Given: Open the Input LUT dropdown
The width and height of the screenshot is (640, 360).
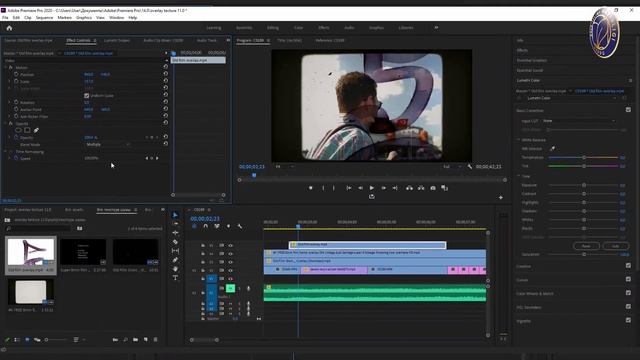Looking at the screenshot, I should (x=579, y=121).
